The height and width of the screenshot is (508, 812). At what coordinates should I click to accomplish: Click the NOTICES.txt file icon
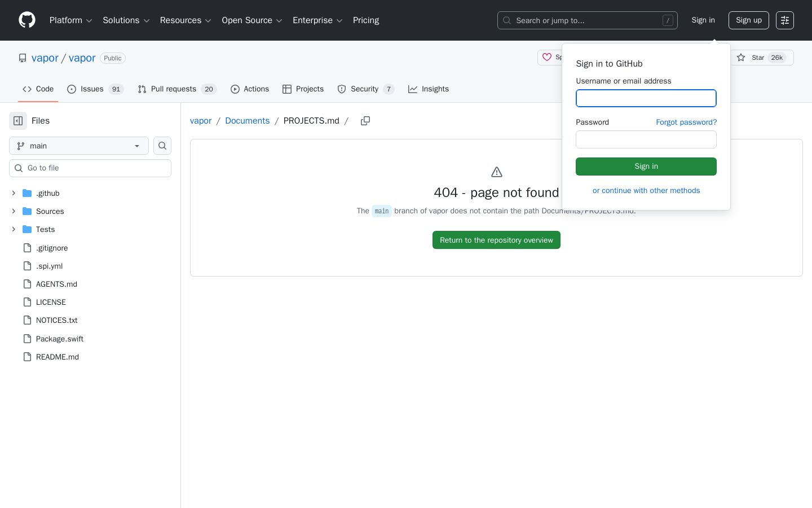pyautogui.click(x=27, y=320)
